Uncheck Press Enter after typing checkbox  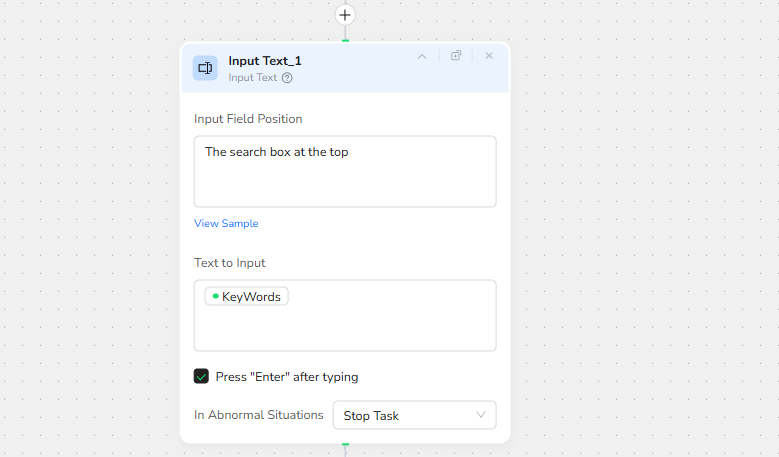pyautogui.click(x=201, y=377)
